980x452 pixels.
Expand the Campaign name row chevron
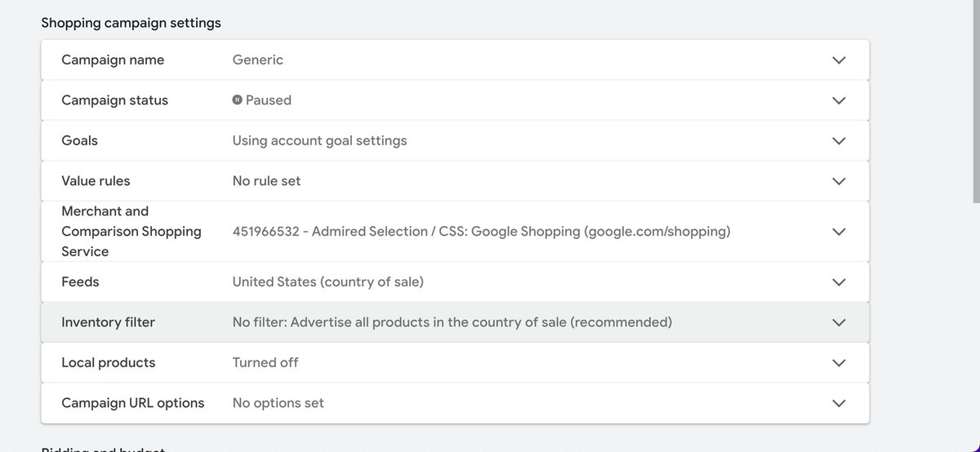839,60
